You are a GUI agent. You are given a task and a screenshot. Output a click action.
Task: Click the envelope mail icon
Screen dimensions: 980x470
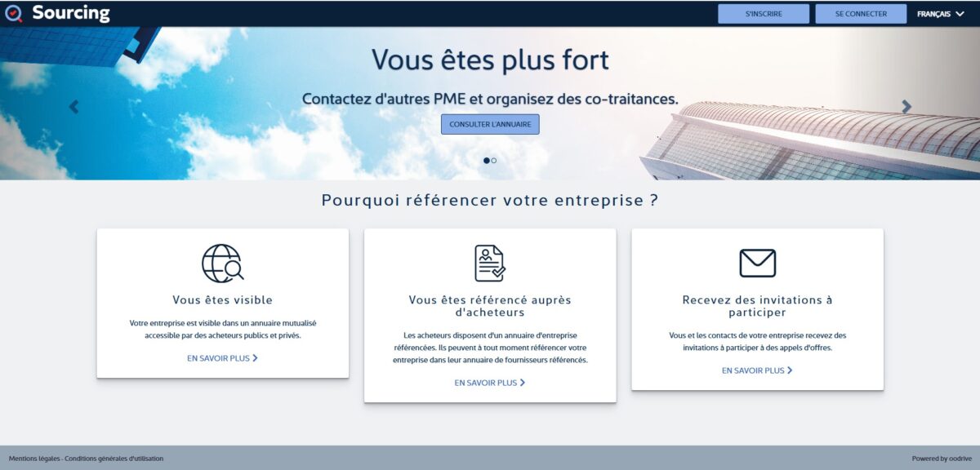(x=757, y=263)
